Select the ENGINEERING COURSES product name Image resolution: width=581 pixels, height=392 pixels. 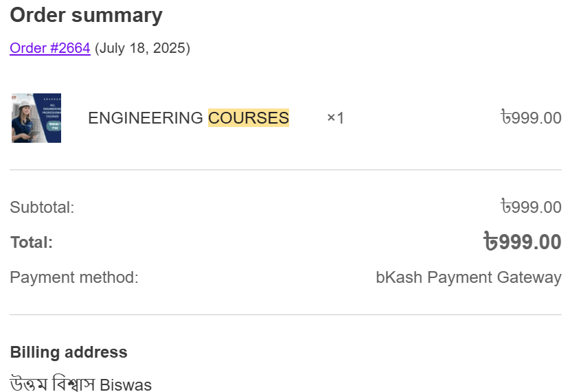coord(189,118)
